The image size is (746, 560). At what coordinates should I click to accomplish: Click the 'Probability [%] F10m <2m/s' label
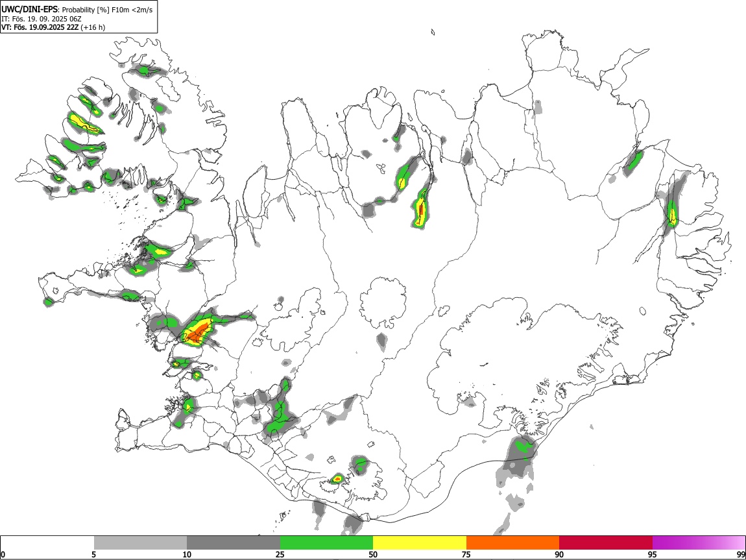click(x=108, y=10)
